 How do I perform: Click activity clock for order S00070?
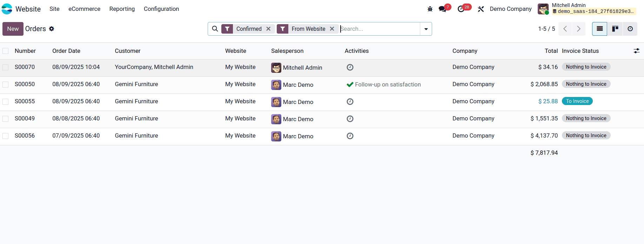tap(350, 67)
